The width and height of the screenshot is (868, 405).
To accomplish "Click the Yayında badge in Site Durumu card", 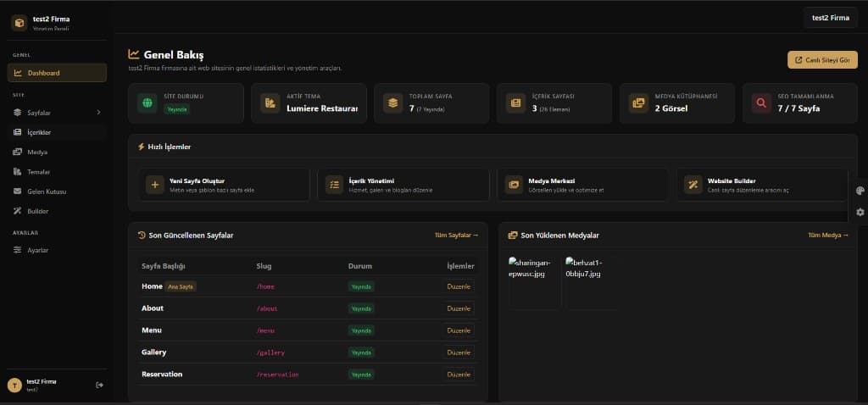I will pos(178,109).
